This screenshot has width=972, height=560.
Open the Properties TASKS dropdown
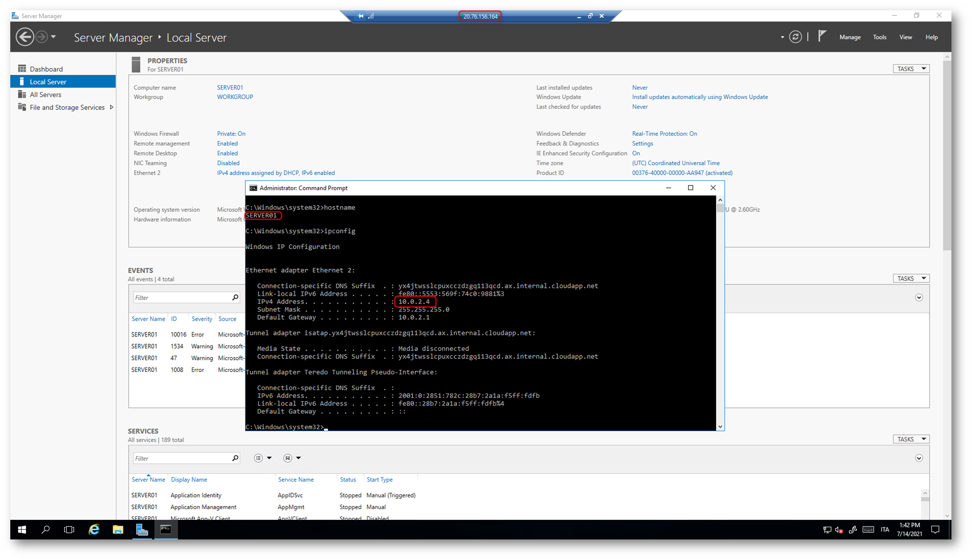click(x=911, y=69)
